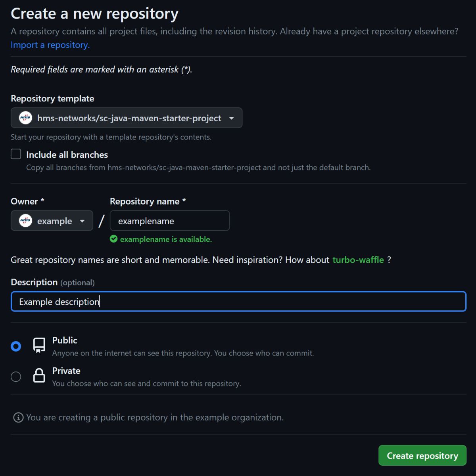Click the padlock icon beside Private
The height and width of the screenshot is (476, 476).
coord(39,375)
